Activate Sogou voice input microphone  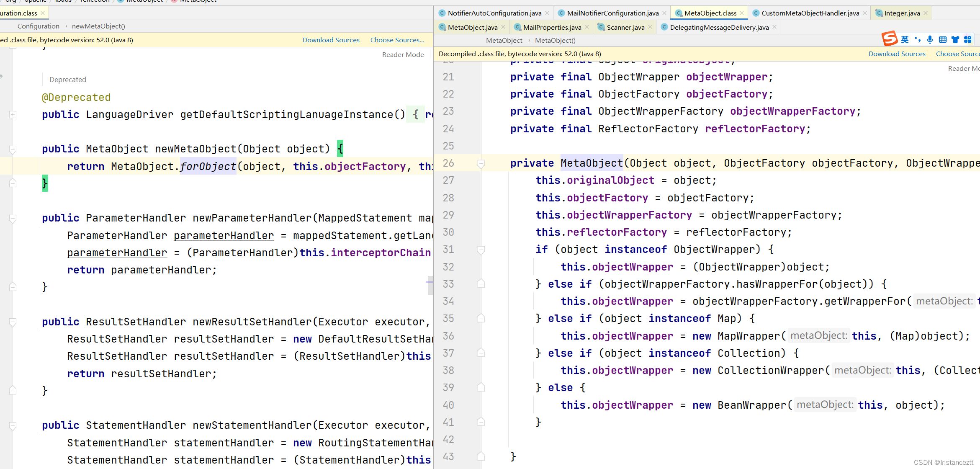pyautogui.click(x=930, y=40)
